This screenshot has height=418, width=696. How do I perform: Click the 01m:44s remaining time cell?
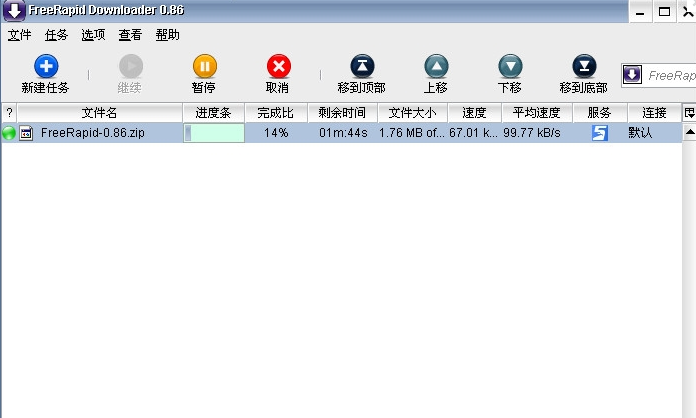coord(343,133)
